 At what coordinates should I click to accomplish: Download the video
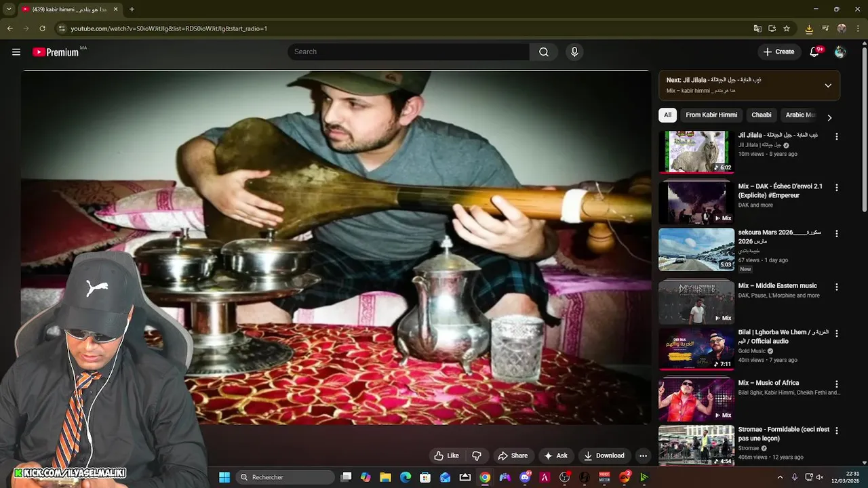tap(604, 455)
